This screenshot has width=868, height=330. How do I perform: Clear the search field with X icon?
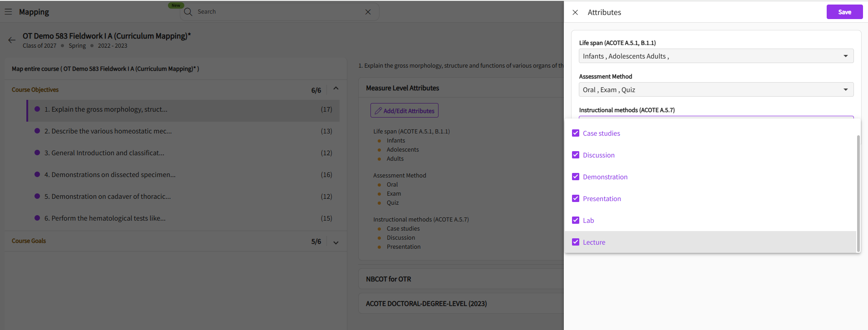click(x=368, y=12)
